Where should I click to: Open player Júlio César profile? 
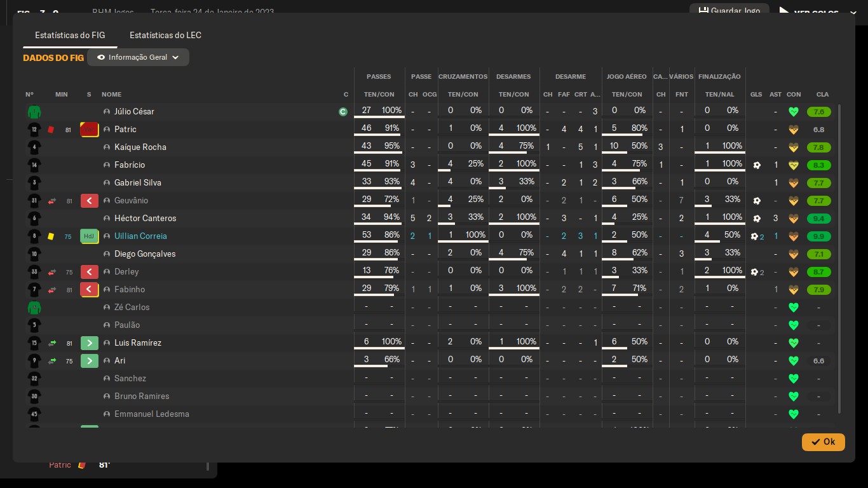click(134, 111)
